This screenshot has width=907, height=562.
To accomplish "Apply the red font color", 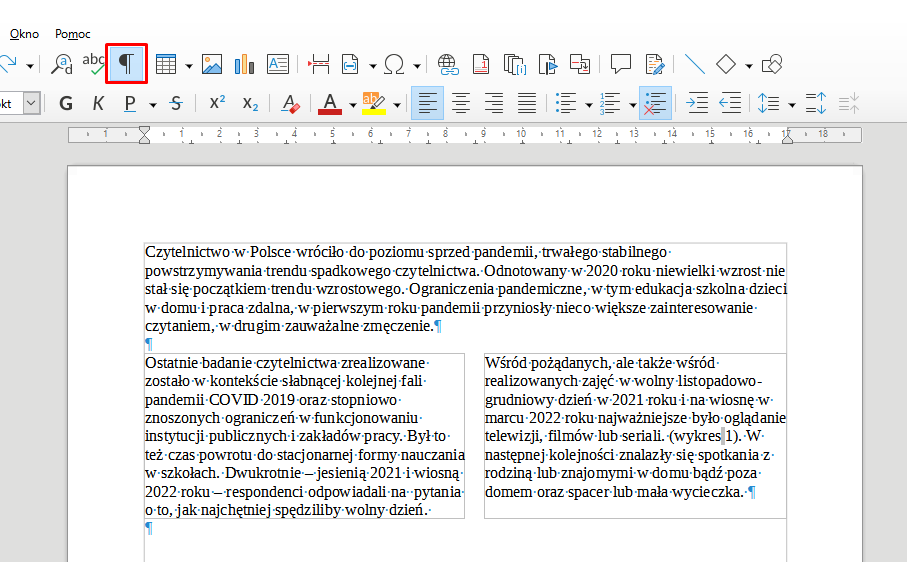I will [x=330, y=103].
